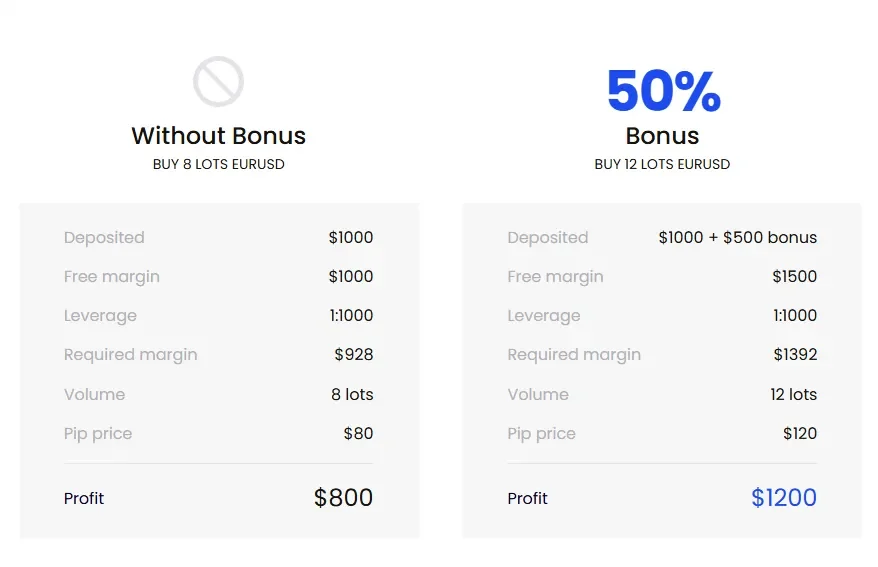This screenshot has width=878, height=567.
Task: Click the $1392 required margin value
Action: pyautogui.click(x=795, y=354)
